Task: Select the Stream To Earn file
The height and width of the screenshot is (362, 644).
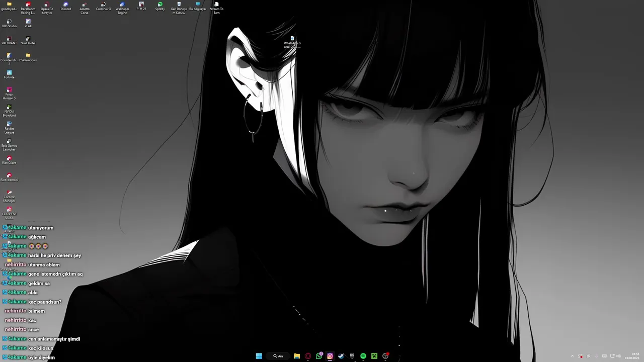Action: [217, 8]
